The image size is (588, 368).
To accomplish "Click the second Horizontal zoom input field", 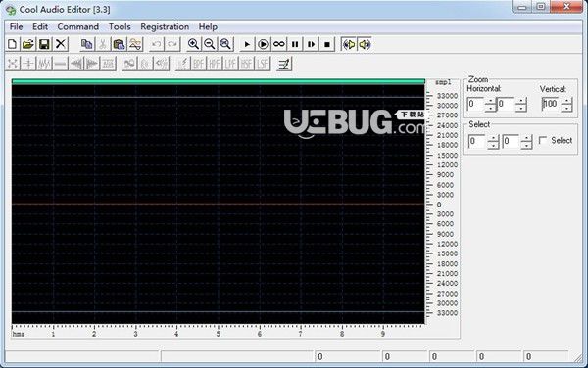I will pyautogui.click(x=506, y=104).
